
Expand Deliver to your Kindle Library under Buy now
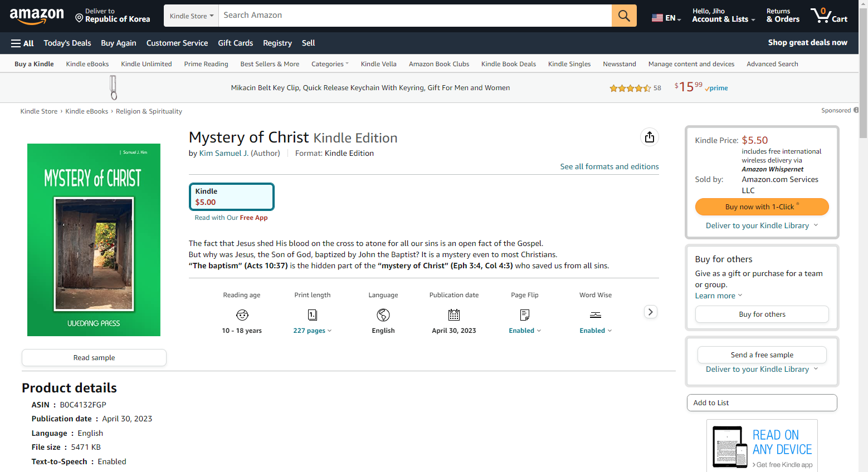click(762, 225)
